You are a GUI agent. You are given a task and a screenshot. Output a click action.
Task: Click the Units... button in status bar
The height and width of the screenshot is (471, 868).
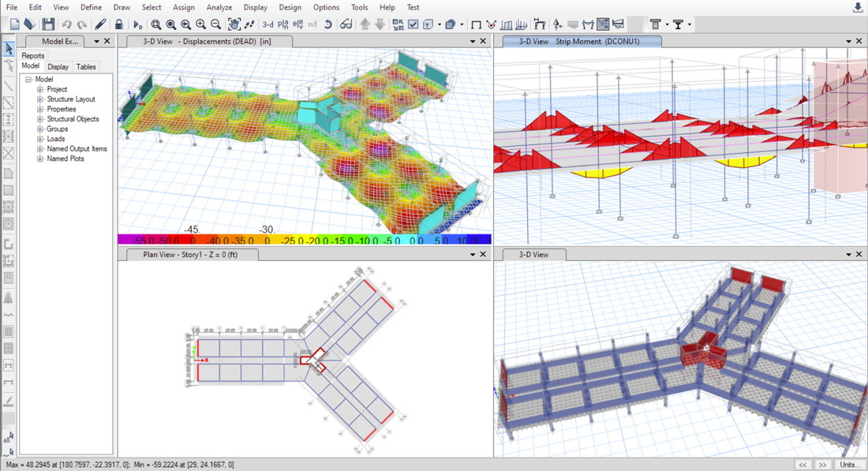point(850,465)
